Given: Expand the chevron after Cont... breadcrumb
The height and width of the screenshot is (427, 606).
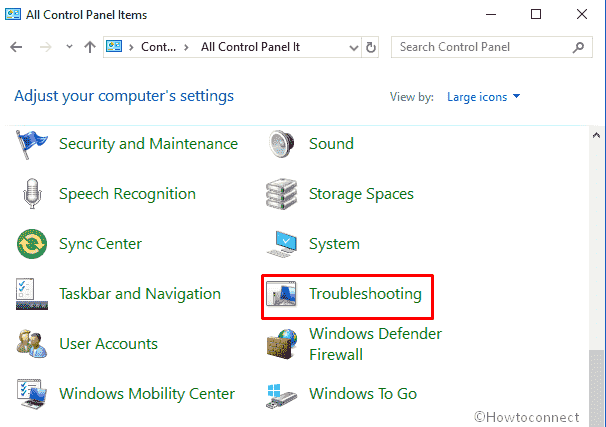Looking at the screenshot, I should click(x=186, y=47).
